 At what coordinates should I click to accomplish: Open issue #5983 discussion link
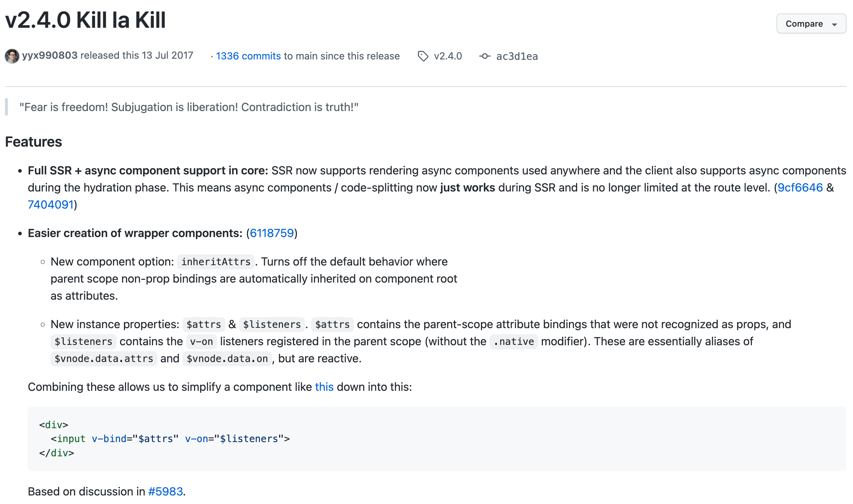[x=166, y=492]
